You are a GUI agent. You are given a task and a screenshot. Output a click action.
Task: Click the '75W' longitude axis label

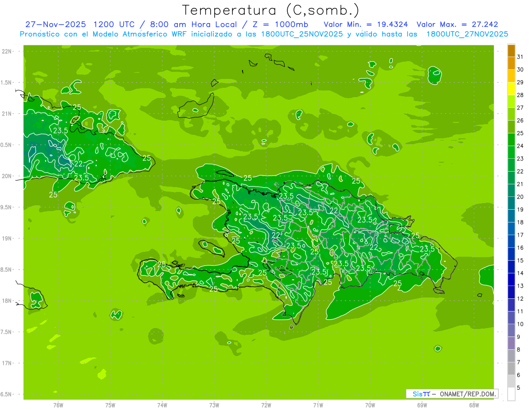(x=110, y=405)
